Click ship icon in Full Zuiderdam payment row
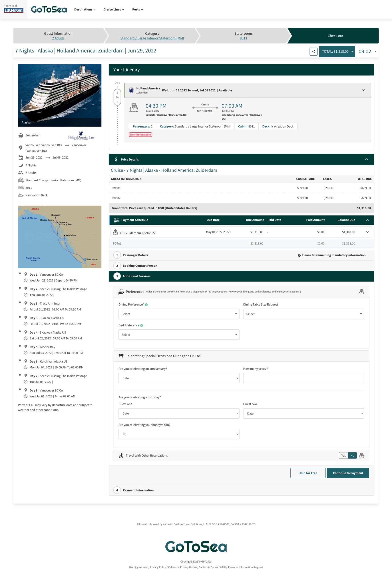This screenshot has height=569, width=392. pos(115,232)
